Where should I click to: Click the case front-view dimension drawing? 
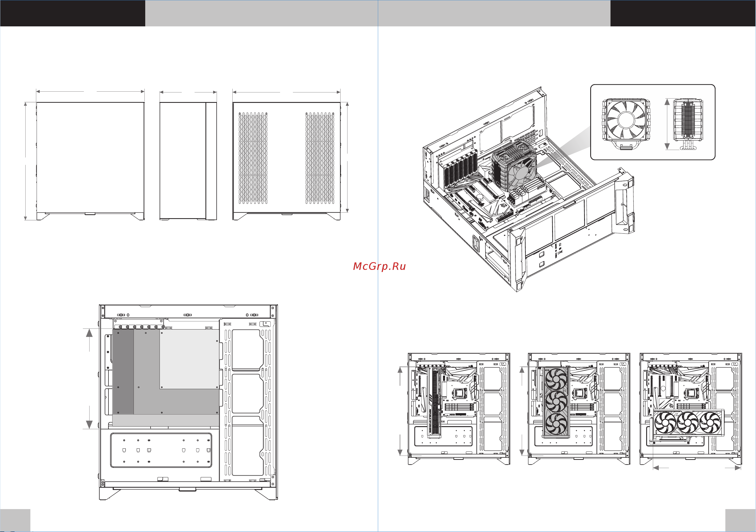[x=90, y=161]
